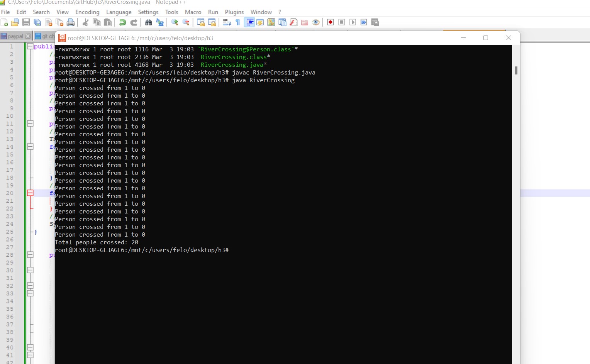Toggle word wrap in the toolbar
Viewport: 590px width, 364px height.
coord(227,22)
